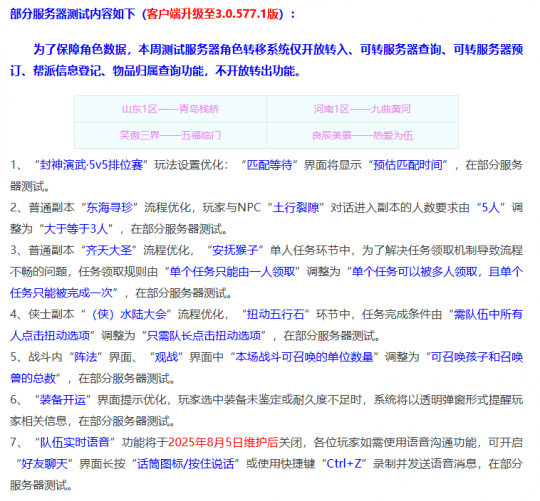This screenshot has height=501, width=540.
Task: Select the 笑傲三界——五福临门 server entry
Action: 170,135
